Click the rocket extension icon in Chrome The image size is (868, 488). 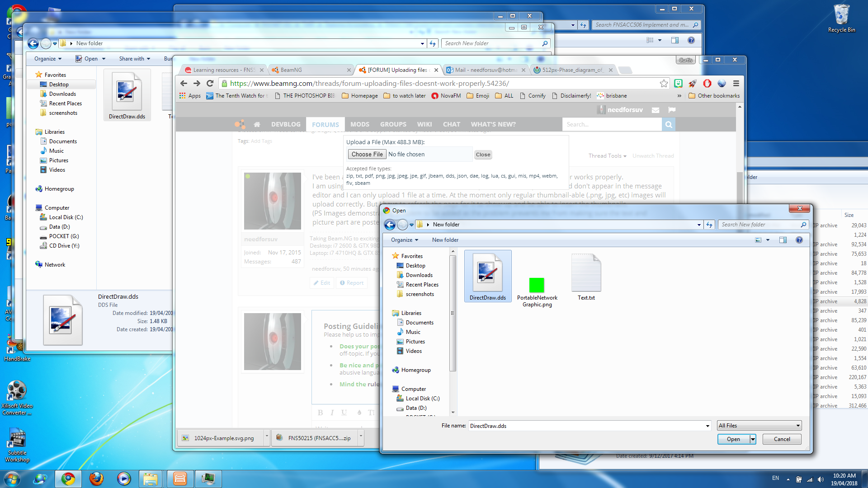(x=693, y=83)
